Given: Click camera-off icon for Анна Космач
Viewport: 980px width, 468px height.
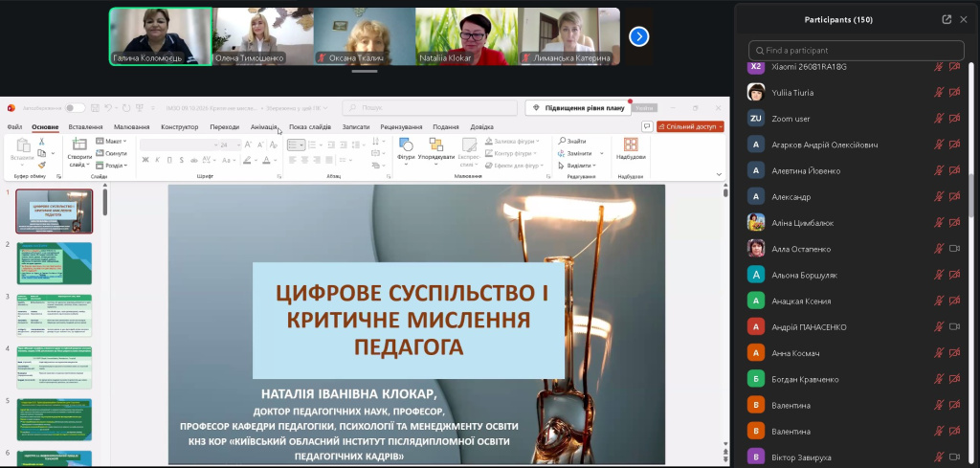Looking at the screenshot, I should click(954, 353).
